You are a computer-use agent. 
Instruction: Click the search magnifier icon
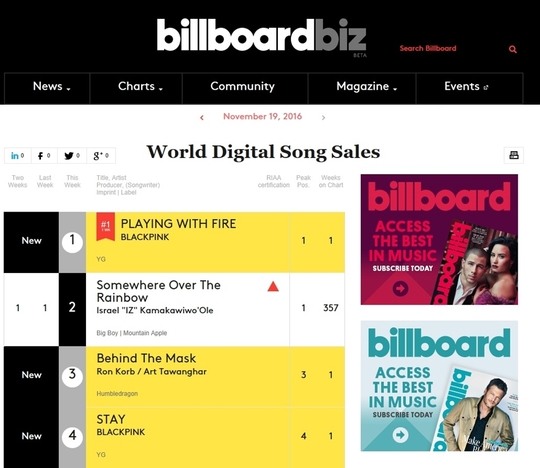coord(513,49)
